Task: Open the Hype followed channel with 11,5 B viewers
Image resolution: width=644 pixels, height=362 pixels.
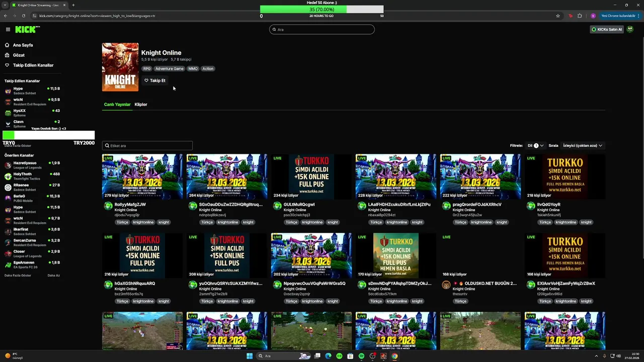Action: [x=33, y=91]
